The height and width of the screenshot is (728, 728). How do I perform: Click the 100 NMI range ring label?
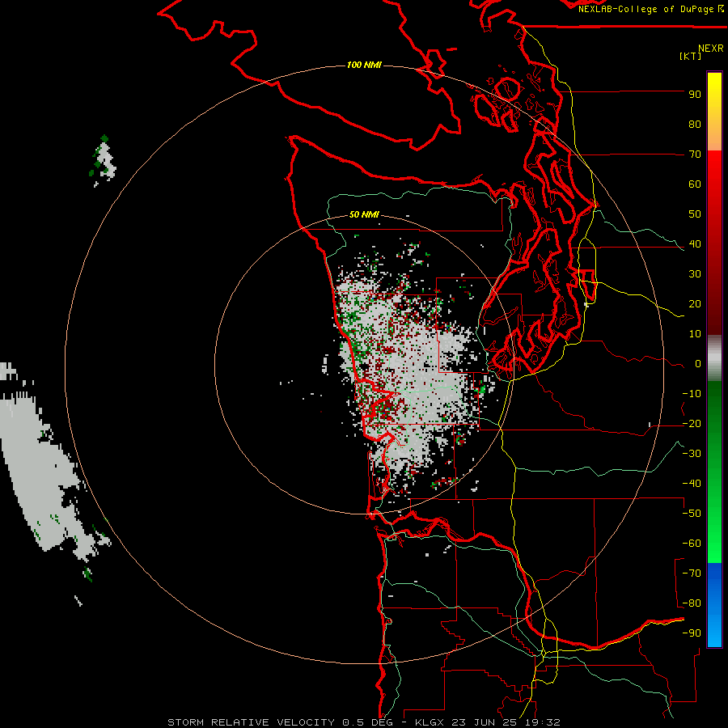pos(364,65)
